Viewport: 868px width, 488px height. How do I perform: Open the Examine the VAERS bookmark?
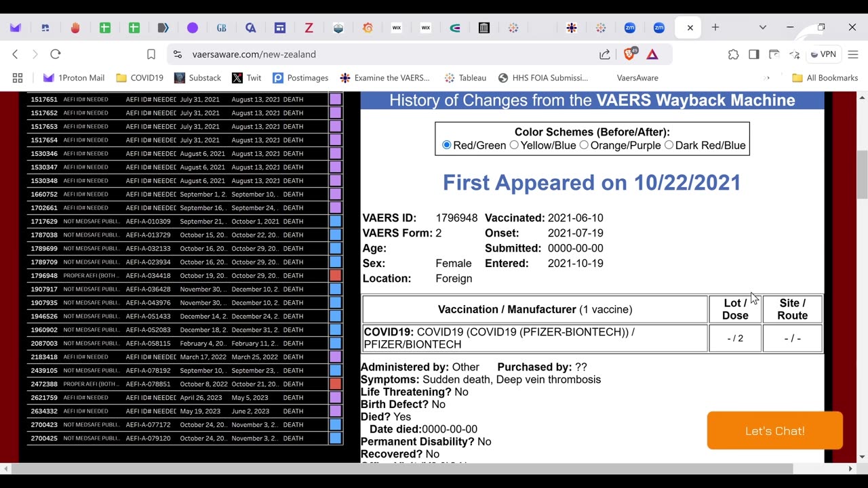(x=385, y=78)
